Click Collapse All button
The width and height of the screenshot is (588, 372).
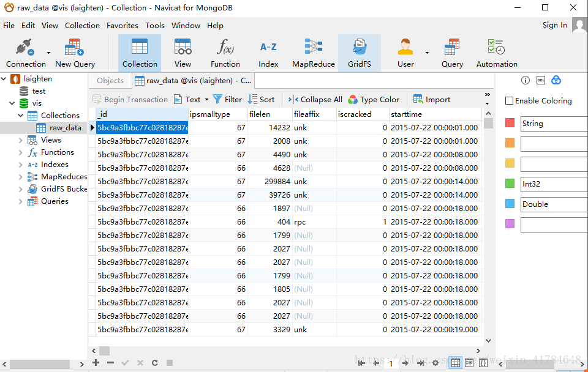315,99
